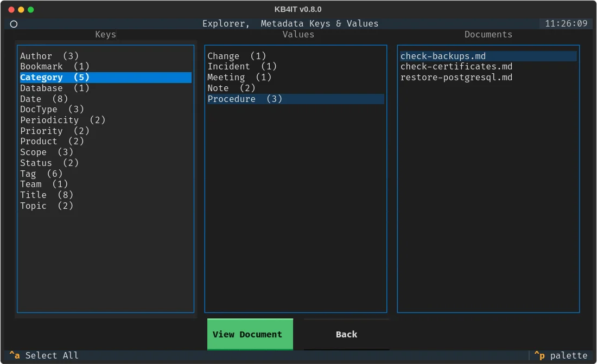Open the ^p palette footer shortcut
Screen dimensions: 597x364
pos(561,355)
